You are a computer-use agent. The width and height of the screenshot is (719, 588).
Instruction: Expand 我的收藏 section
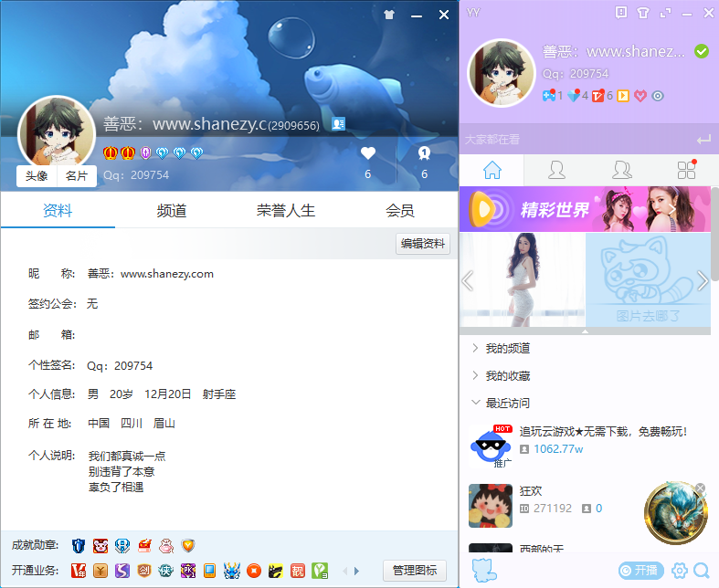coord(507,376)
